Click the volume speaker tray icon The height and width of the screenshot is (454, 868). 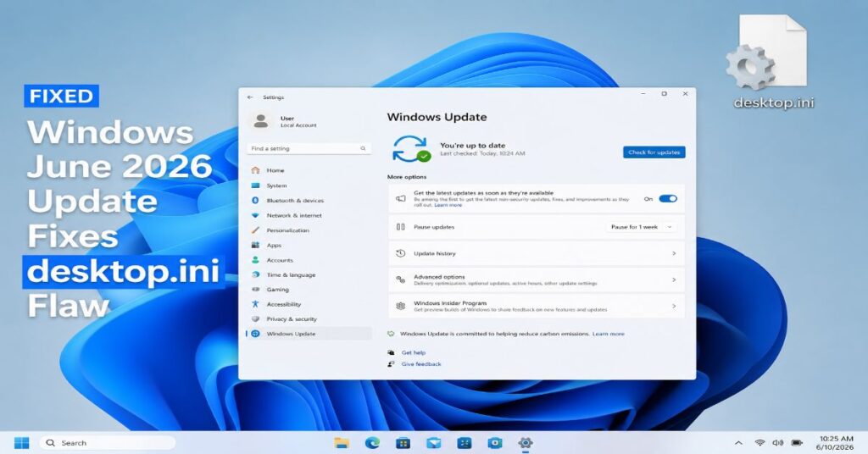tap(778, 443)
